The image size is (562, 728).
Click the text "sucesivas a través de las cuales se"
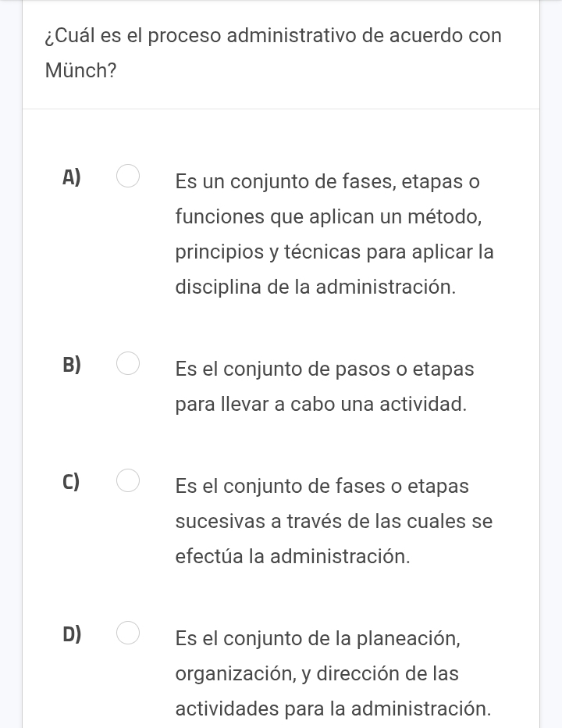[x=334, y=521]
